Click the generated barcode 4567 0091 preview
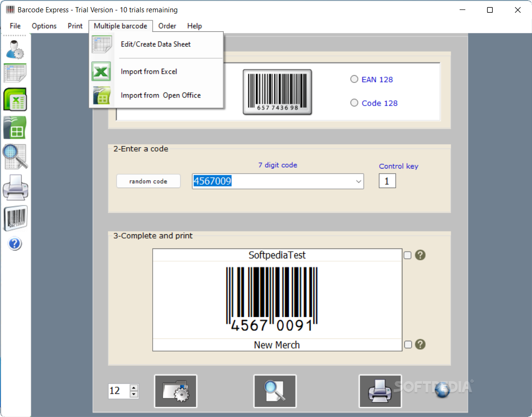The height and width of the screenshot is (417, 532). tap(272, 299)
